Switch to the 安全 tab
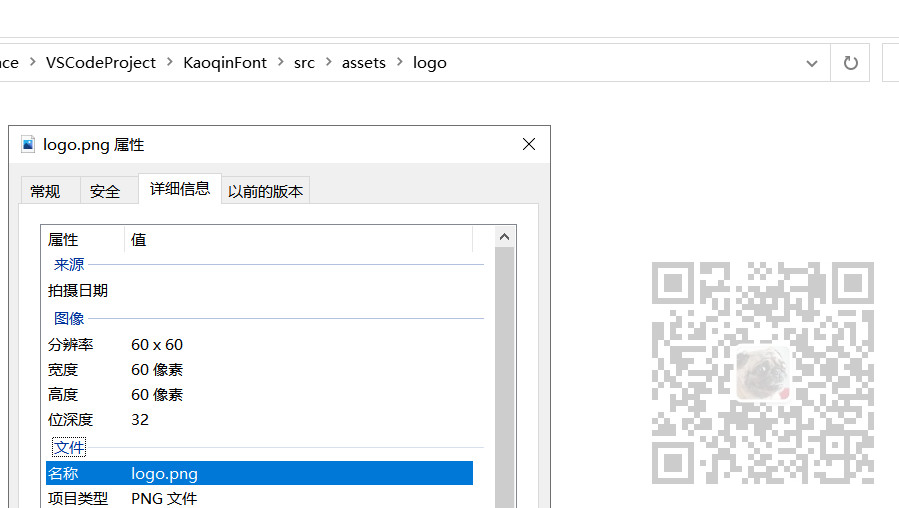Viewport: 899px width, 508px height. (x=105, y=191)
